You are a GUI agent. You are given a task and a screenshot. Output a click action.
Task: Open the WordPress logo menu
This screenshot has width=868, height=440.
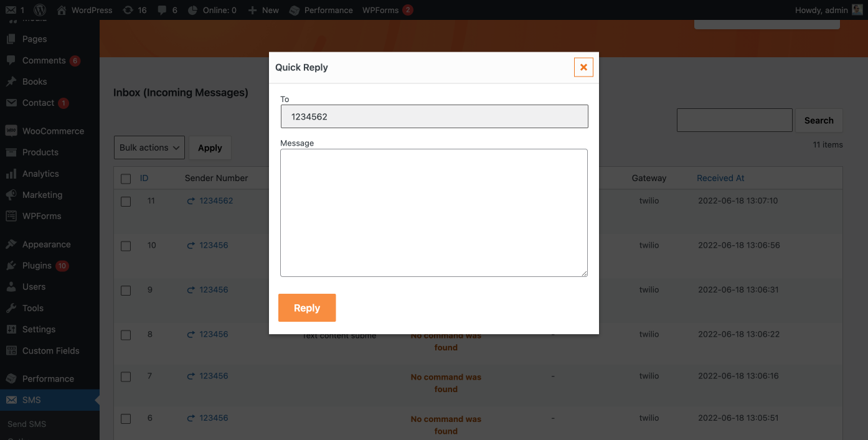[40, 10]
